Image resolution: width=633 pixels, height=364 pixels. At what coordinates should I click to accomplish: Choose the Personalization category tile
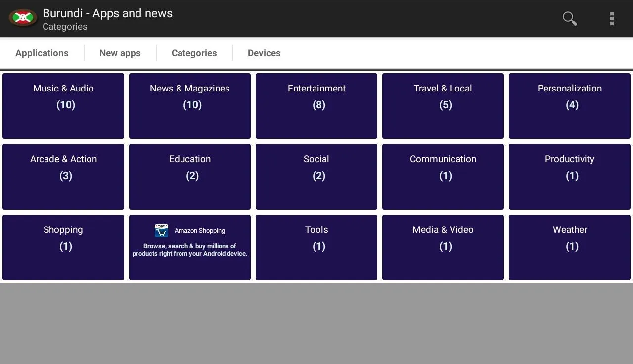coord(570,106)
